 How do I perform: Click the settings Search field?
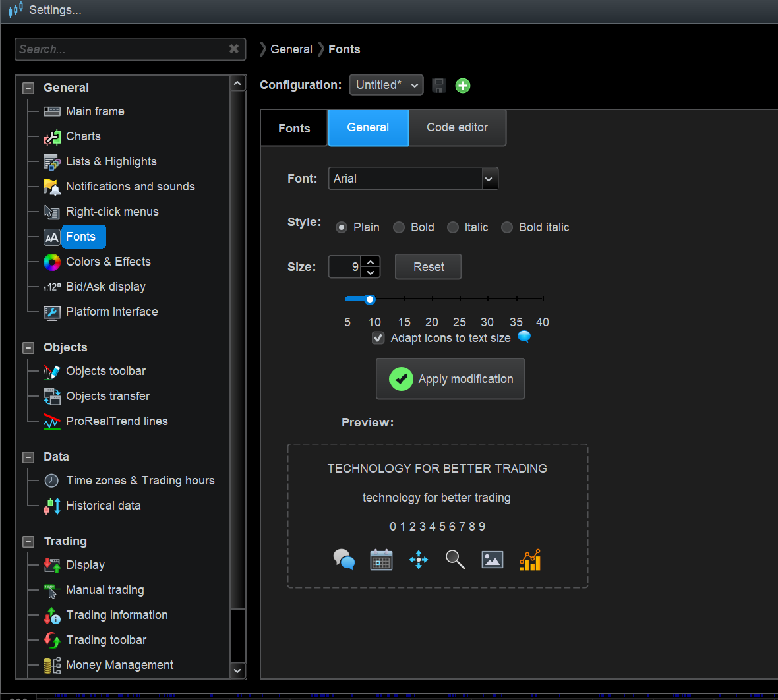click(x=130, y=49)
